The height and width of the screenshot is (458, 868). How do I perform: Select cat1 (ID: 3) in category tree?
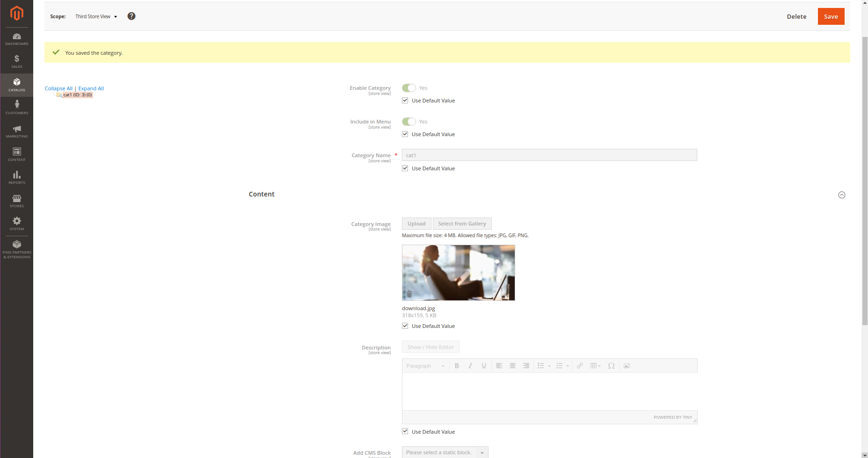[78, 95]
